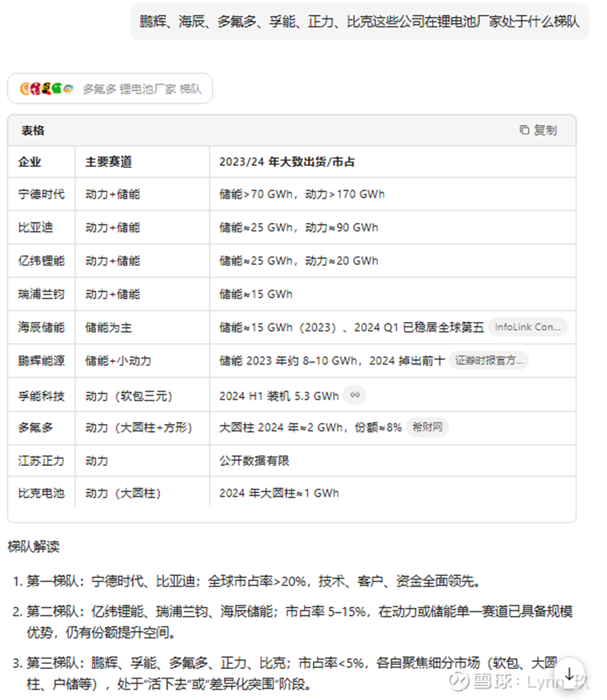Click 储能≈15 GWh in the 瑞浦兰钧 row
Viewport: 607px width, 700px height.
pos(256,294)
